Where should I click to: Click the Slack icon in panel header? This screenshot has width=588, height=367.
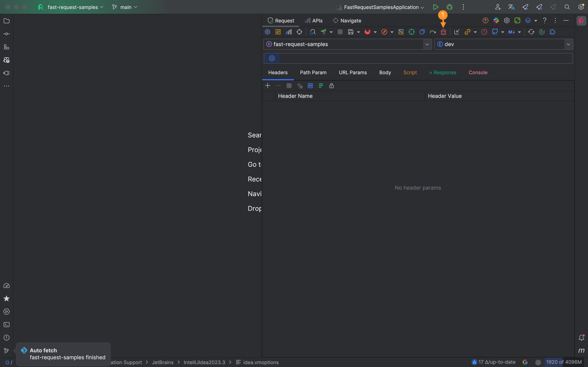496,21
